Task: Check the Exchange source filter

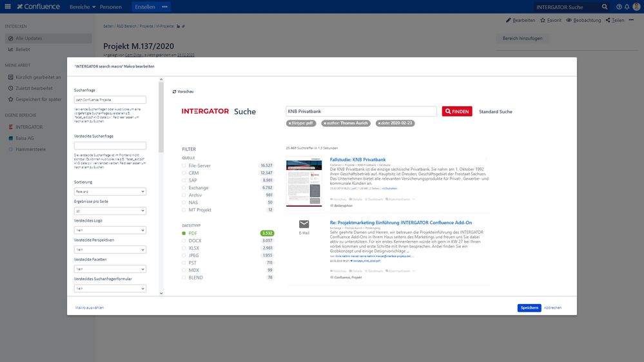Action: [x=184, y=188]
